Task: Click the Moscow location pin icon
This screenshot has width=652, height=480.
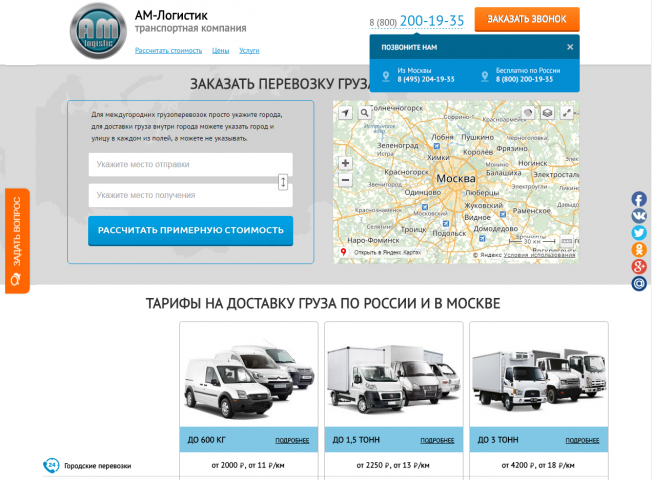Action: 386,76
